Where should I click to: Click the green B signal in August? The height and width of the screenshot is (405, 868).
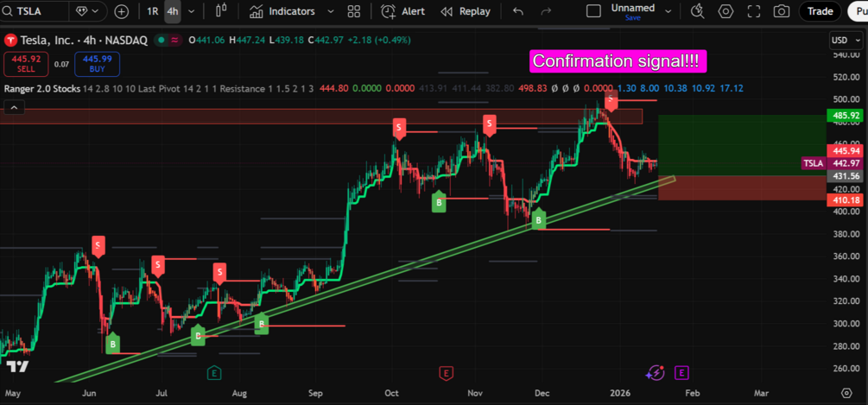coord(262,324)
